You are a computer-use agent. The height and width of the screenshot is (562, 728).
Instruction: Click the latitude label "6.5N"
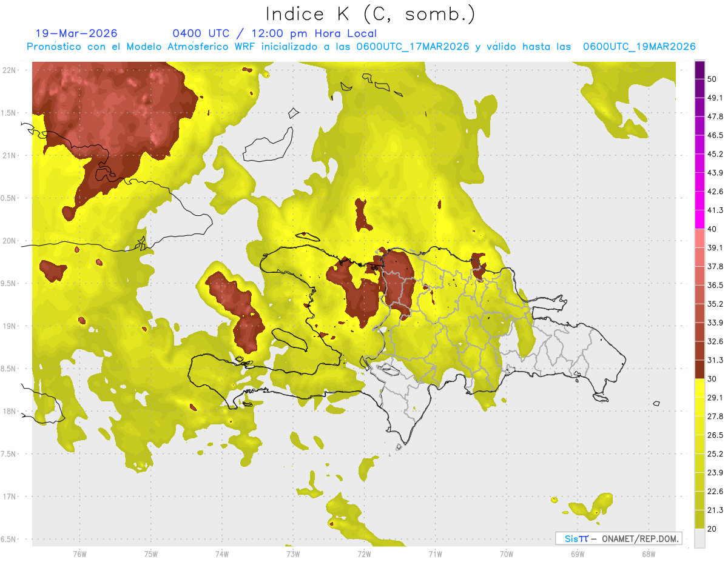pyautogui.click(x=9, y=540)
